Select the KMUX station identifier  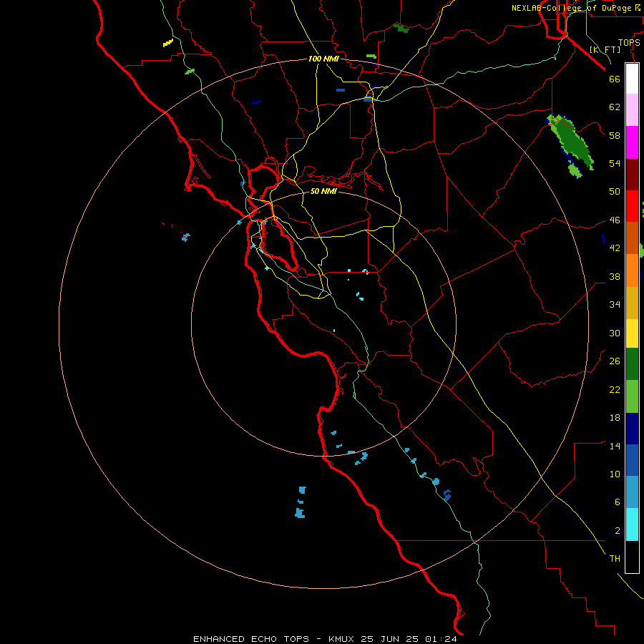341,639
